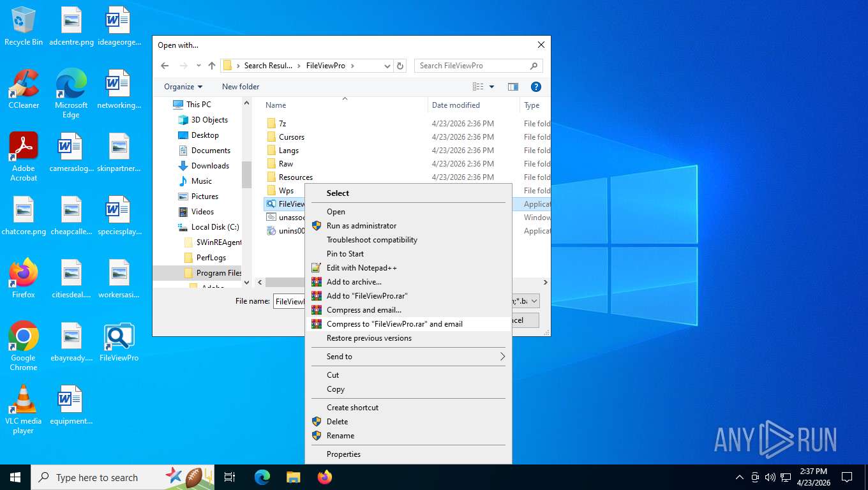Open volume control in system tray
This screenshot has width=868, height=490.
[770, 477]
